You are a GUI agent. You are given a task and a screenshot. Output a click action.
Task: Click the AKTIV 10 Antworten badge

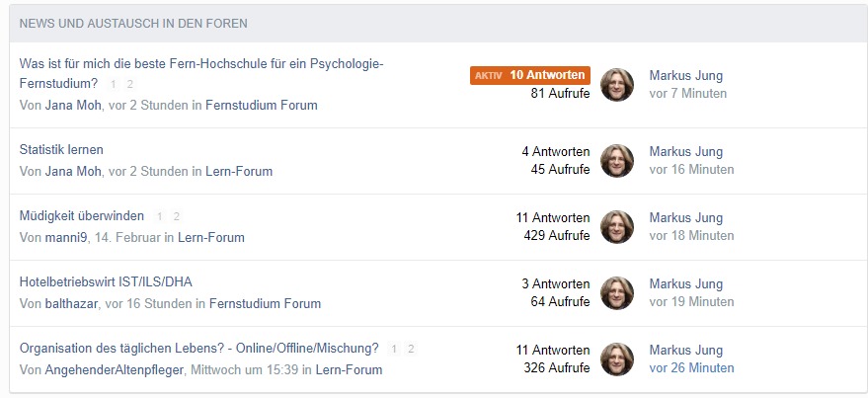[530, 75]
